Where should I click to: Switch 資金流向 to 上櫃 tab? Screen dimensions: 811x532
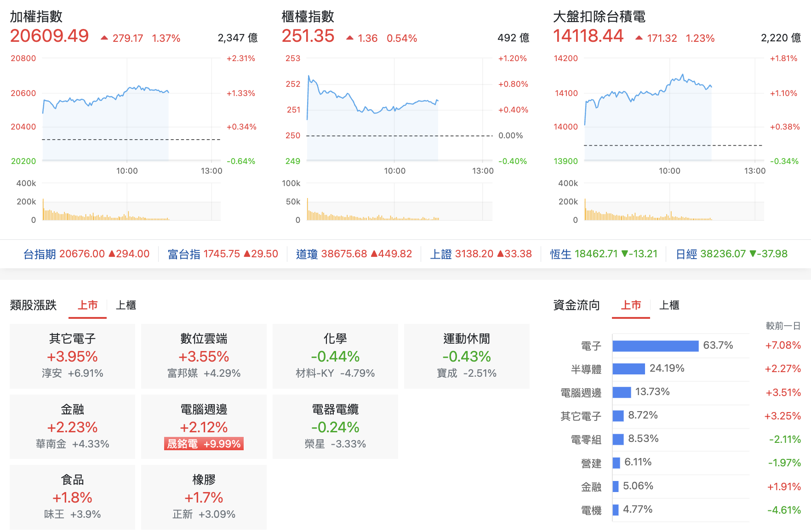click(x=669, y=305)
